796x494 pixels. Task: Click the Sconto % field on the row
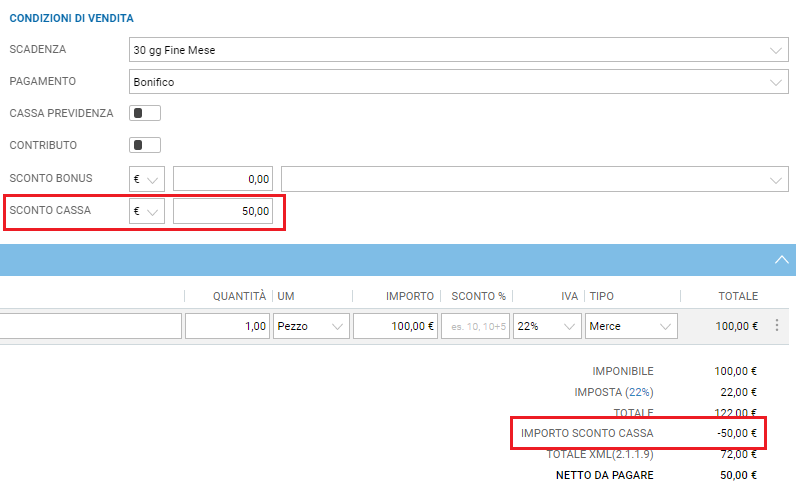(475, 326)
